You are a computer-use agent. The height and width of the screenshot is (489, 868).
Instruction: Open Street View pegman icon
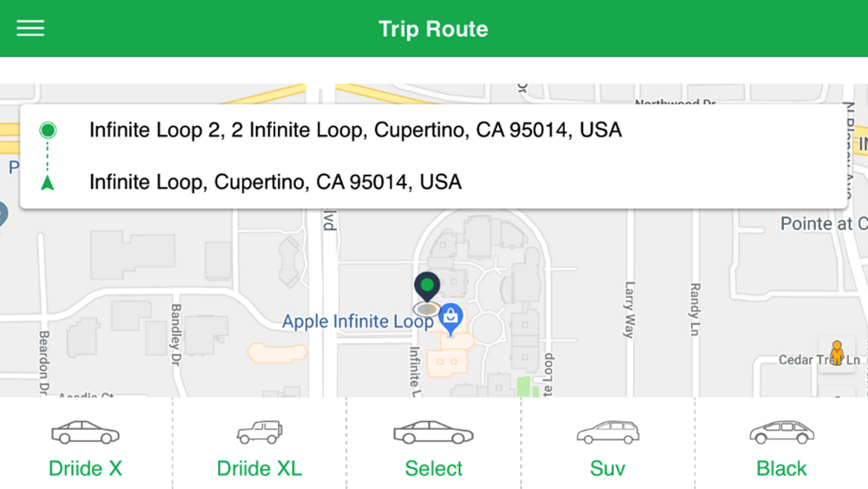point(837,354)
